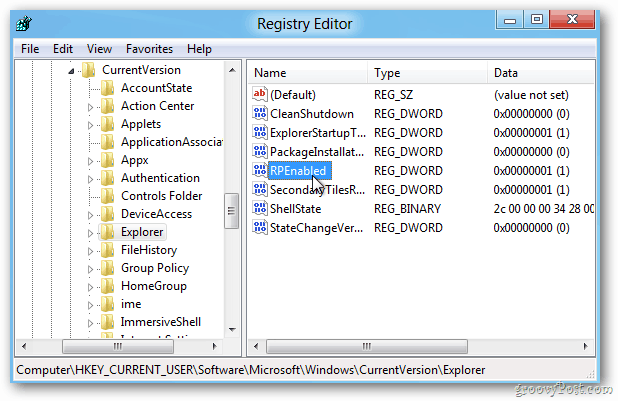The width and height of the screenshot is (618, 401).
Task: Expand the DeviceAccess key
Action: coord(90,215)
